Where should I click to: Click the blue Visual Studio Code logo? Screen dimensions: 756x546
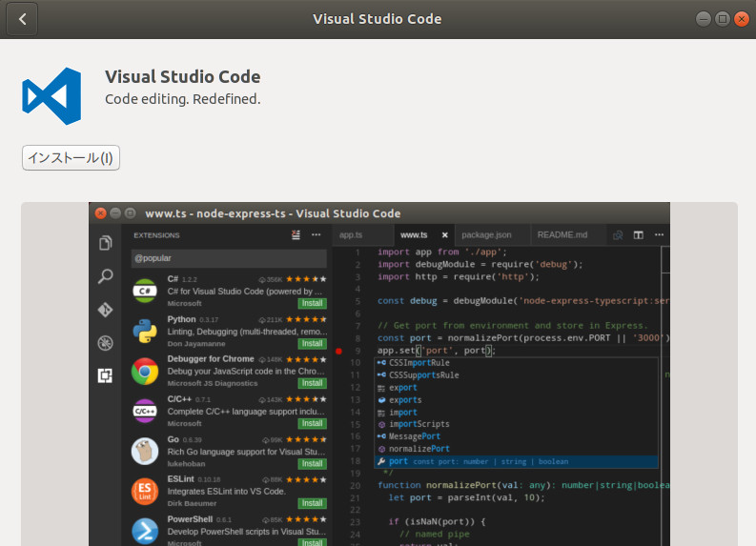tap(51, 96)
